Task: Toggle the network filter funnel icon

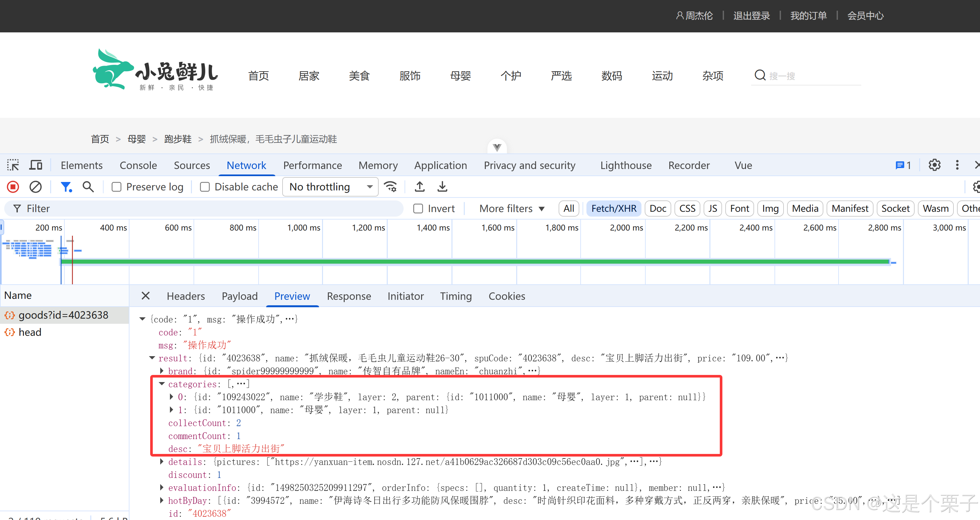Action: [66, 187]
